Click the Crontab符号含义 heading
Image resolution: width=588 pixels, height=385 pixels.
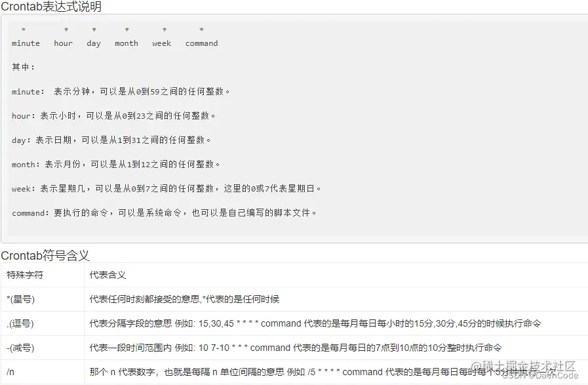pyautogui.click(x=45, y=256)
